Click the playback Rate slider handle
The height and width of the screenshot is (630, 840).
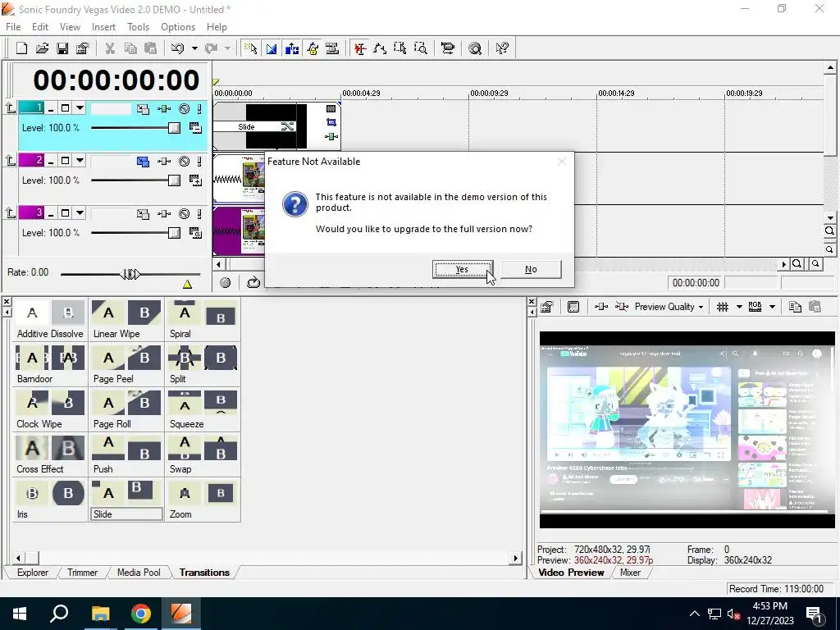130,275
